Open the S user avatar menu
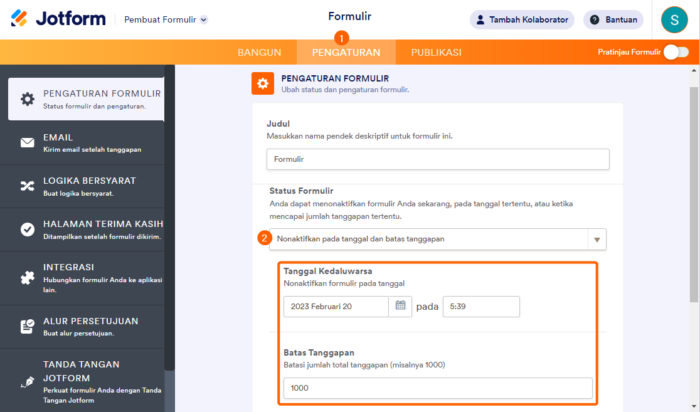Viewport: 700px width, 412px height. tap(674, 20)
